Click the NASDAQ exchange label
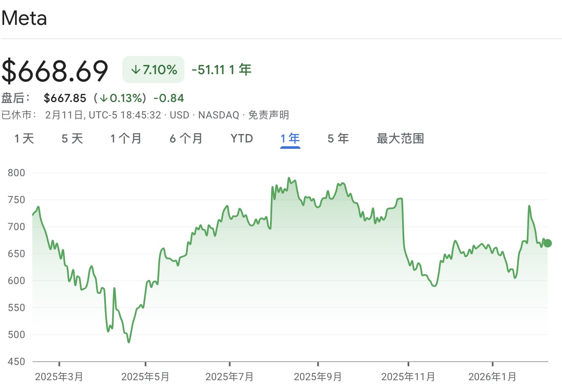 pyautogui.click(x=219, y=115)
